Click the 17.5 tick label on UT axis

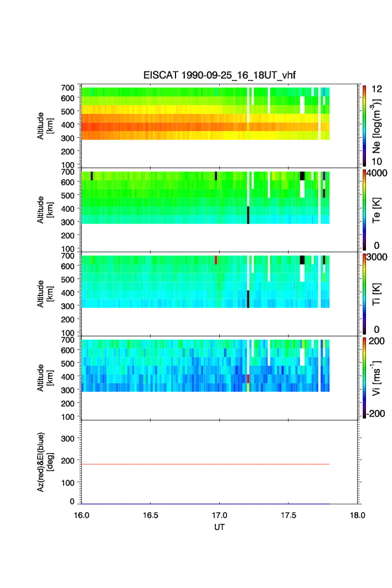tap(288, 515)
